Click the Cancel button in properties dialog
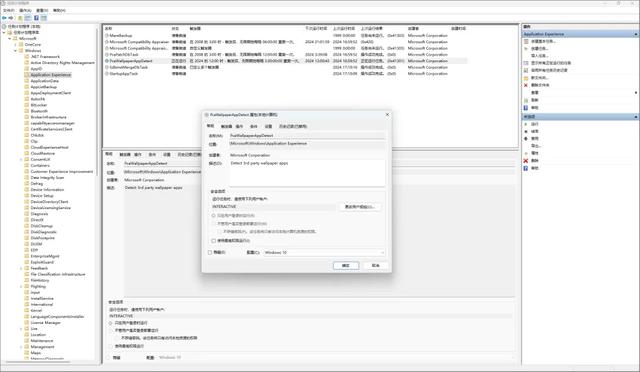Screen dimensions: 640x372 click(x=375, y=265)
